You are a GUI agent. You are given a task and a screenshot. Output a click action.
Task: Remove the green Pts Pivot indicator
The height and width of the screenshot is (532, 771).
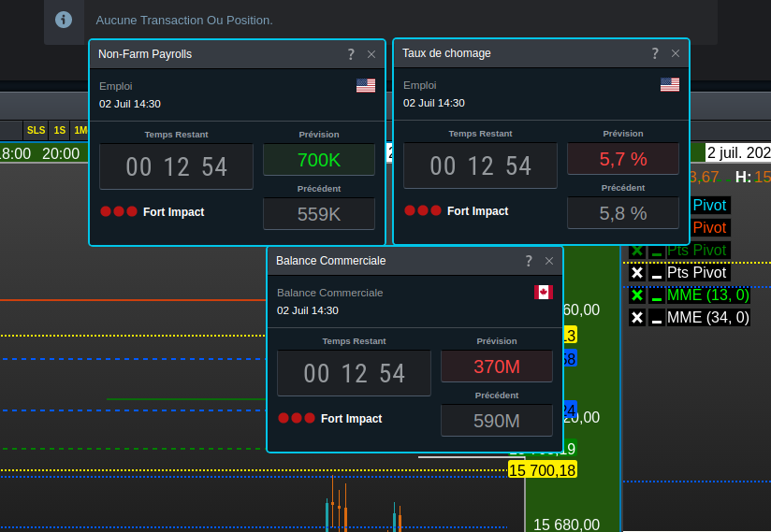point(637,250)
